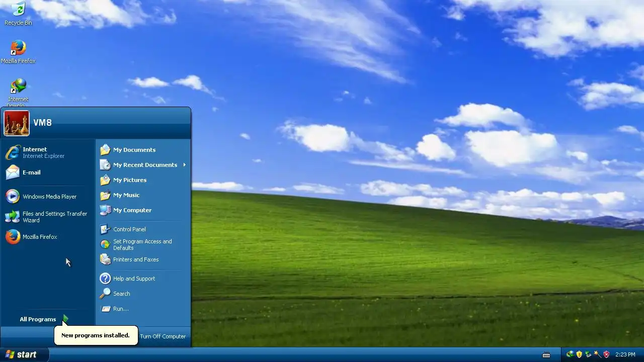Select the Internet Download desktop shortcut icon

pos(18,93)
